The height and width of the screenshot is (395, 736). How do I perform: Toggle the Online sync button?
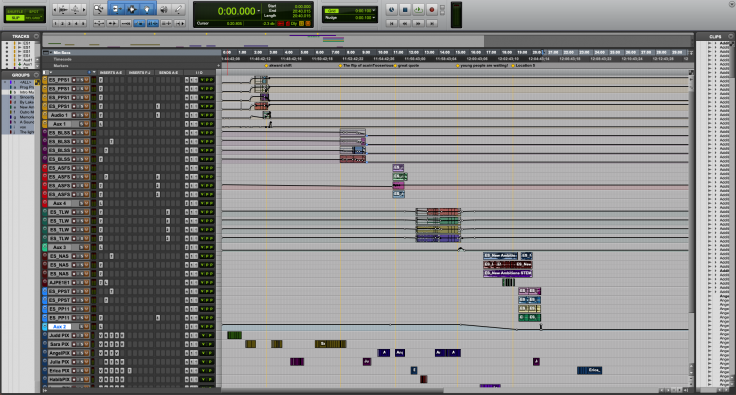pyautogui.click(x=391, y=9)
